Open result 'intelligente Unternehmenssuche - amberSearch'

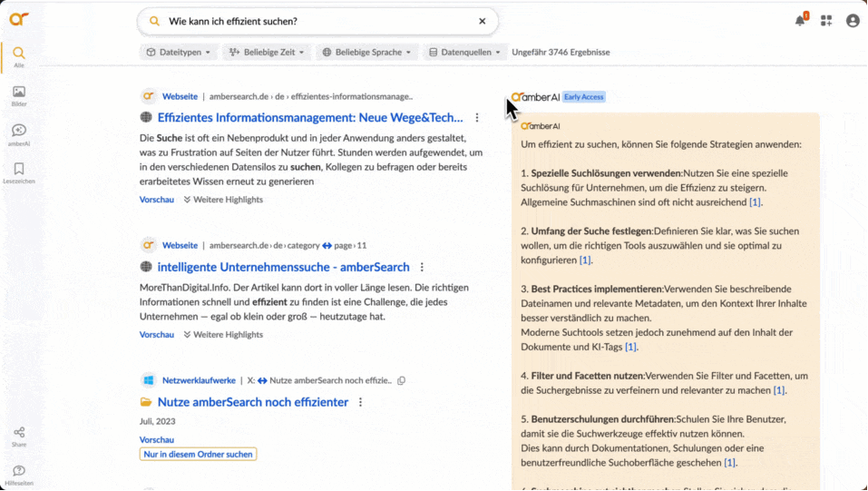(283, 267)
